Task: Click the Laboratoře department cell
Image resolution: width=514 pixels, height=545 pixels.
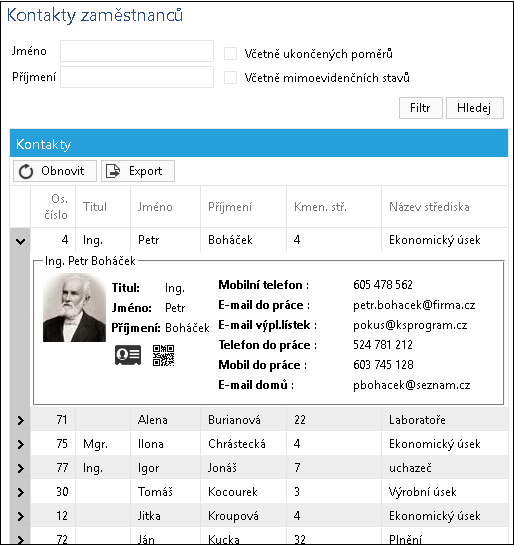Action: 444,420
